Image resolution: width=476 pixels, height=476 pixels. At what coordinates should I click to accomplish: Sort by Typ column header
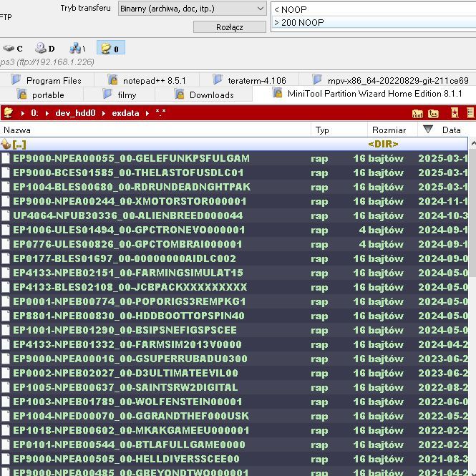point(339,130)
